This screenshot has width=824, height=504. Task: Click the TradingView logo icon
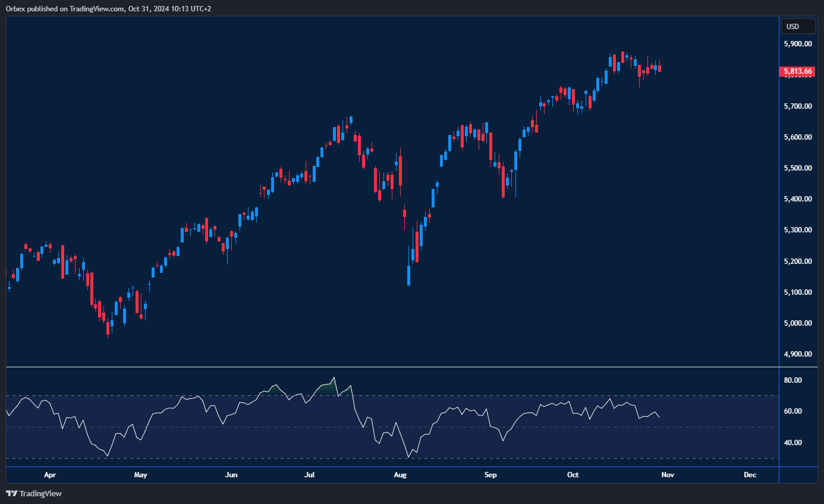click(x=11, y=493)
